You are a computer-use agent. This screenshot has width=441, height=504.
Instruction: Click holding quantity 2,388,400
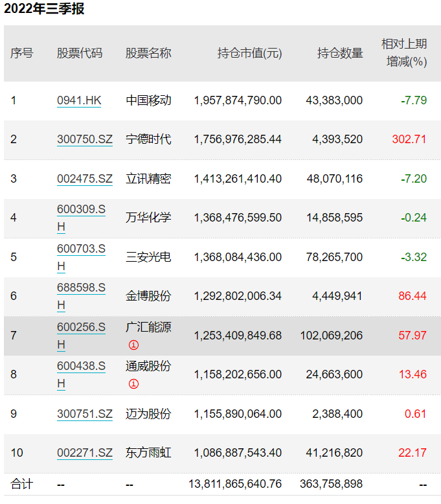pyautogui.click(x=337, y=414)
